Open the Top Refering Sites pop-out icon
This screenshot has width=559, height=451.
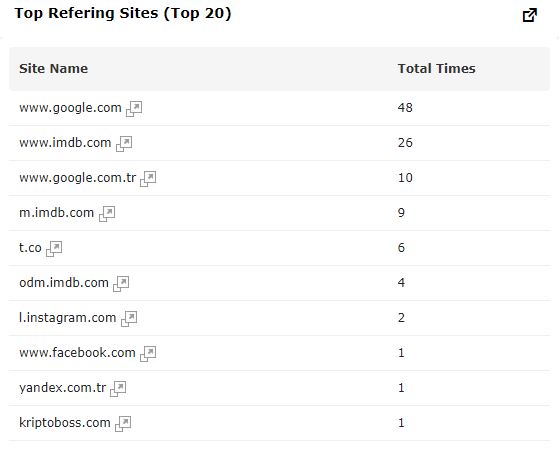[x=530, y=15]
